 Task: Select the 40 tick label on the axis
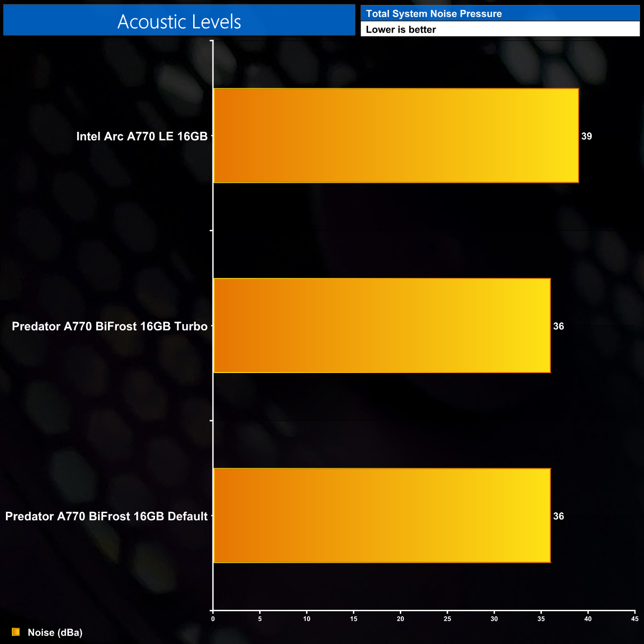pos(588,619)
